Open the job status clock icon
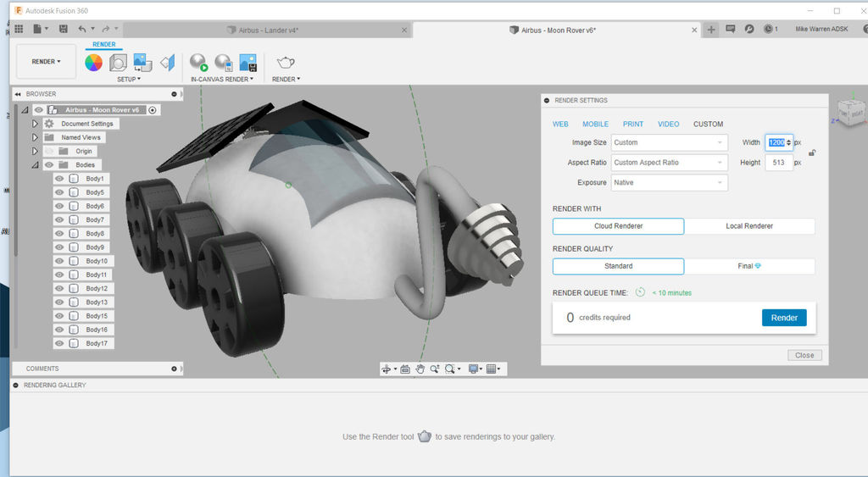Viewport: 868px width, 477px height. pos(768,29)
